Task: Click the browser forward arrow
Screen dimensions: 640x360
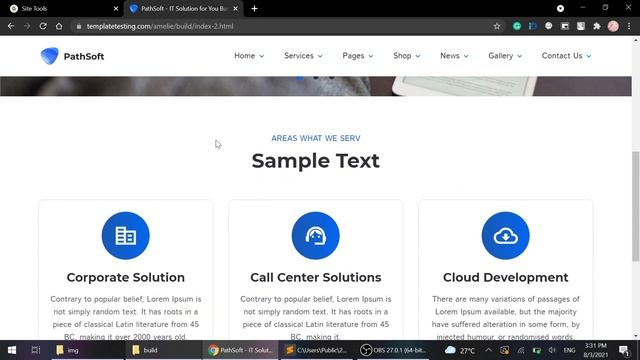Action: coord(27,26)
